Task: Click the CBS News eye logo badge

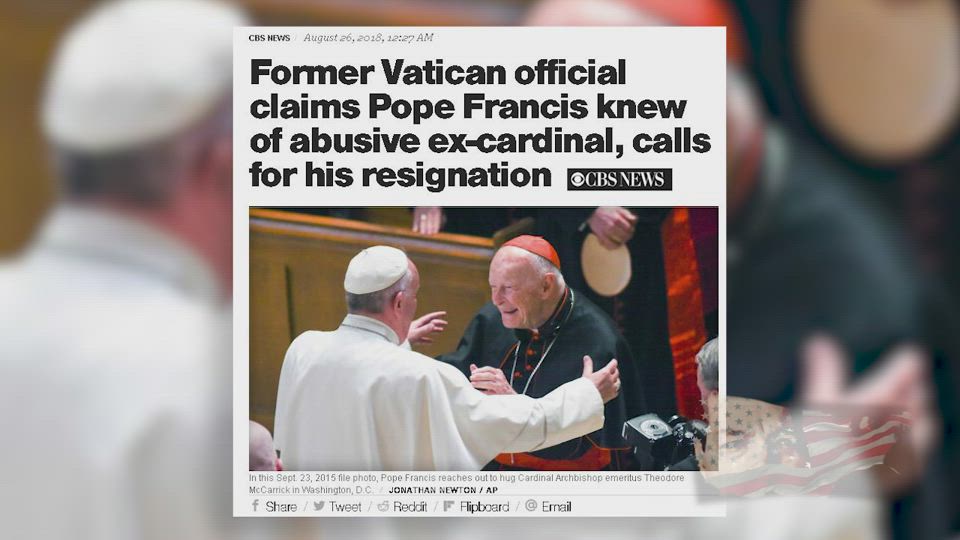Action: tap(619, 179)
